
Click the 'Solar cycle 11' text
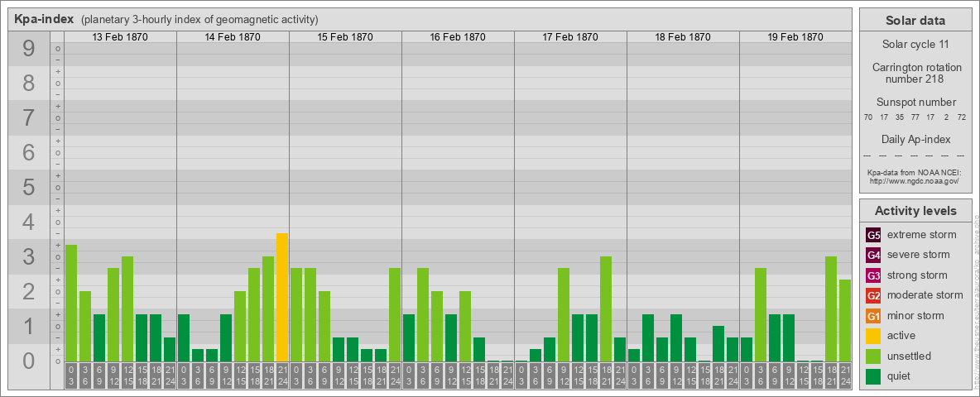pyautogui.click(x=915, y=45)
